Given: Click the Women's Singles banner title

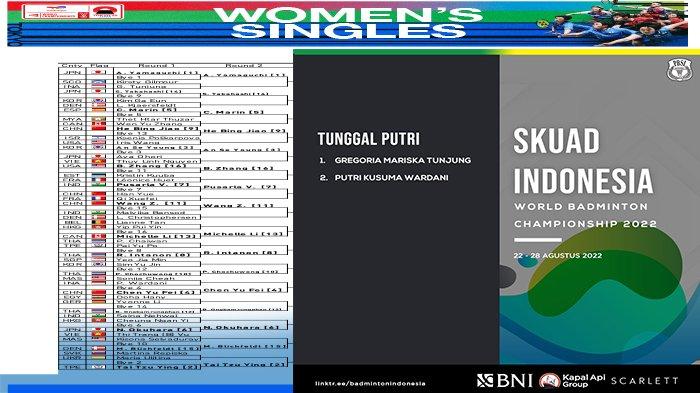Looking at the screenshot, I should click(x=348, y=23).
